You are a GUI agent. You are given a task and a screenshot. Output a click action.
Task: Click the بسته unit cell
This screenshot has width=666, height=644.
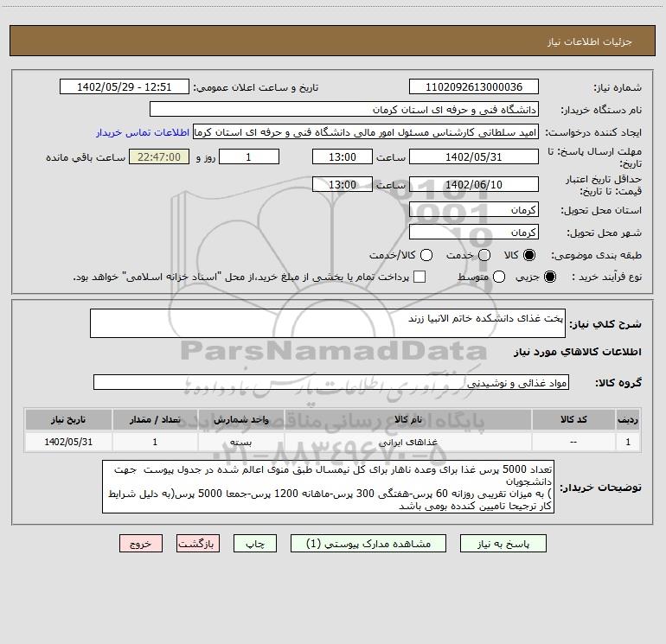[x=240, y=442]
